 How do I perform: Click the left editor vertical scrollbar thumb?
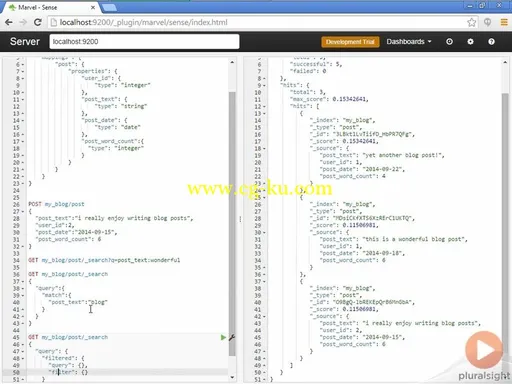click(x=232, y=223)
